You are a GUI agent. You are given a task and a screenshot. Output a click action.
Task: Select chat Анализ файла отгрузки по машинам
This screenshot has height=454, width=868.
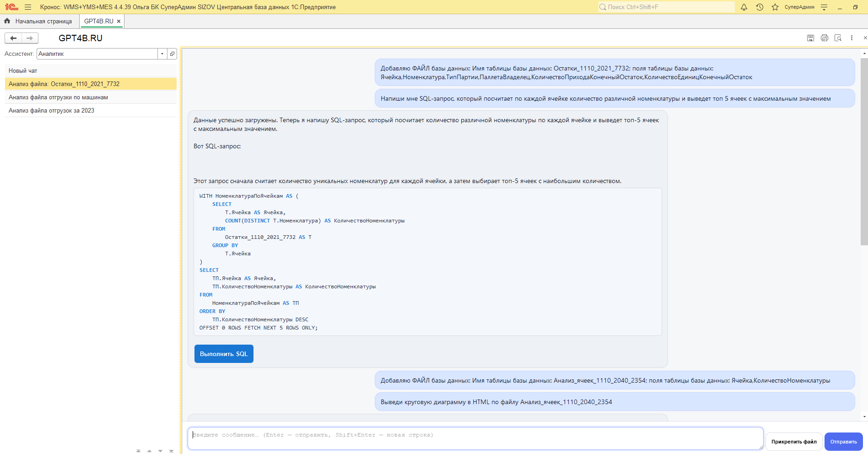58,97
